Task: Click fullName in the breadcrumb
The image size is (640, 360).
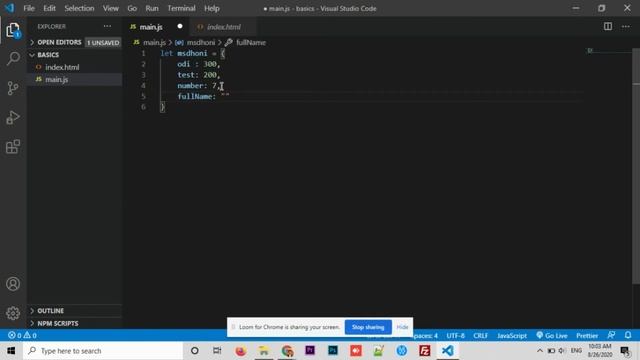Action: pos(251,42)
